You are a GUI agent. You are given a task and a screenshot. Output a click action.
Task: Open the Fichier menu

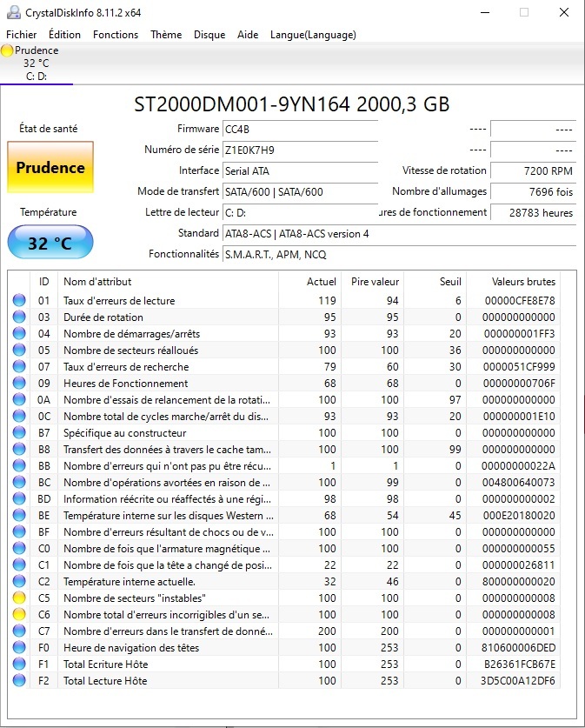click(22, 35)
